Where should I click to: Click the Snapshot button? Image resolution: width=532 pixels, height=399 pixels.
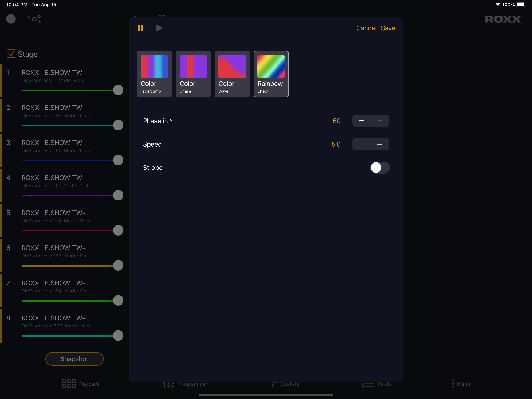coord(74,359)
